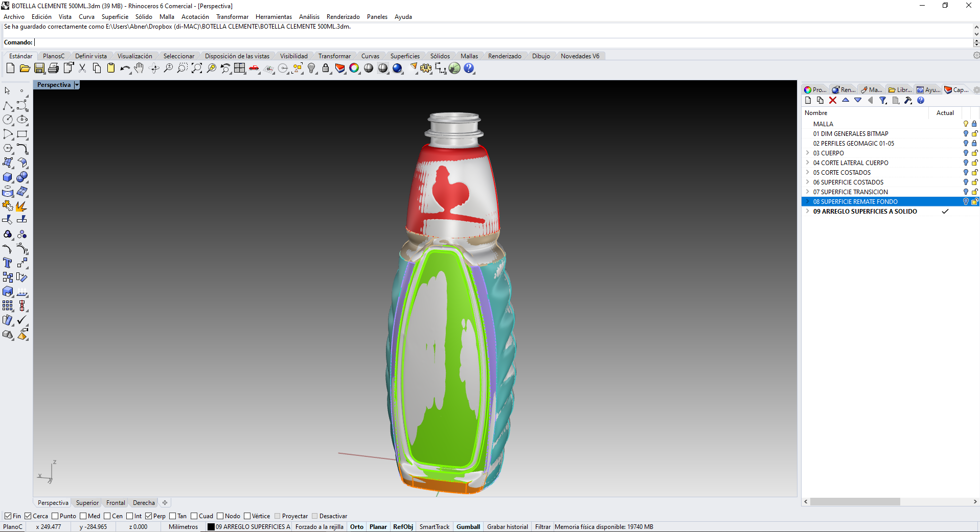This screenshot has width=980, height=532.
Task: Toggle visibility bulb of 03 CUERPO layer
Action: pyautogui.click(x=966, y=153)
